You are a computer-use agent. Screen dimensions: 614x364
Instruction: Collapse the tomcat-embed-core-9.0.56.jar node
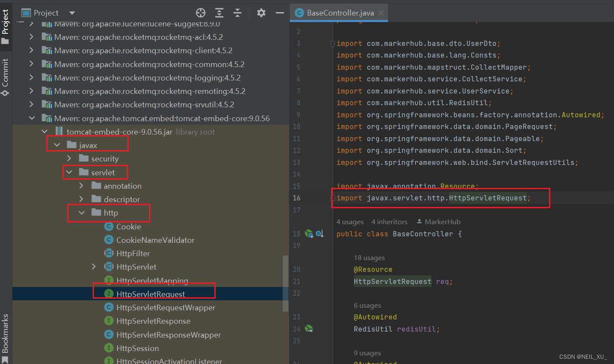44,132
